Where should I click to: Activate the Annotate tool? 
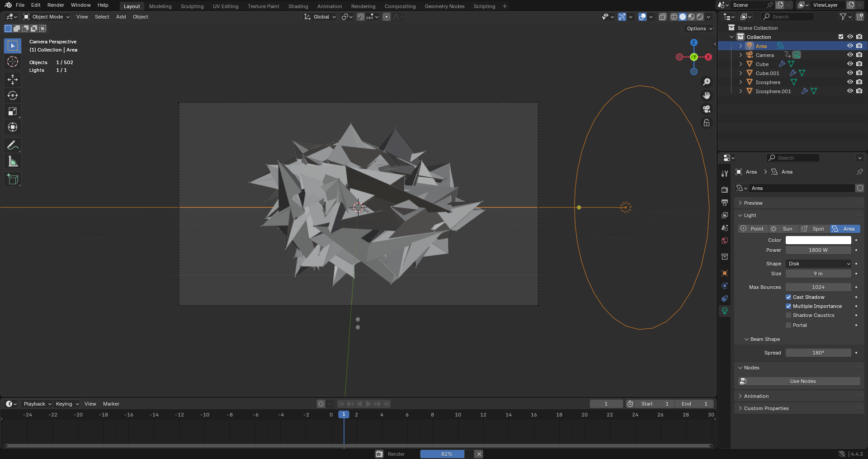(x=13, y=145)
